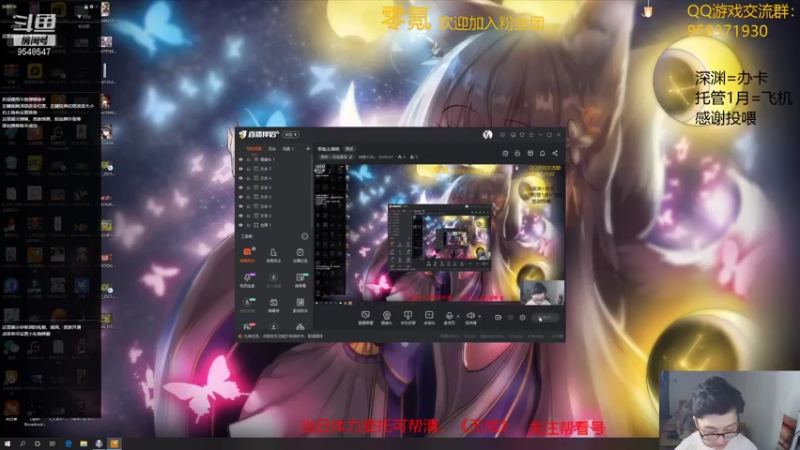Add a new scene with the plus button
The image size is (800, 450).
coord(308,148)
